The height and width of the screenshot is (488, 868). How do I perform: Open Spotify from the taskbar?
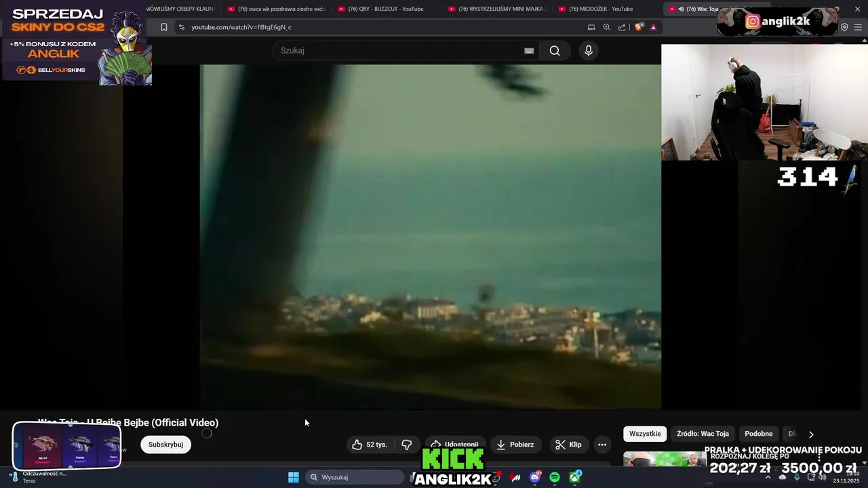pos(555,477)
